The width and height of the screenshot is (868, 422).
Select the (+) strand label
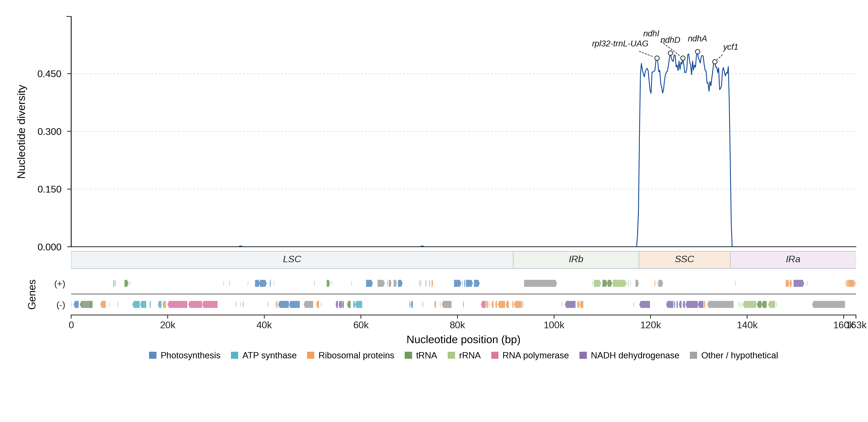point(60,284)
